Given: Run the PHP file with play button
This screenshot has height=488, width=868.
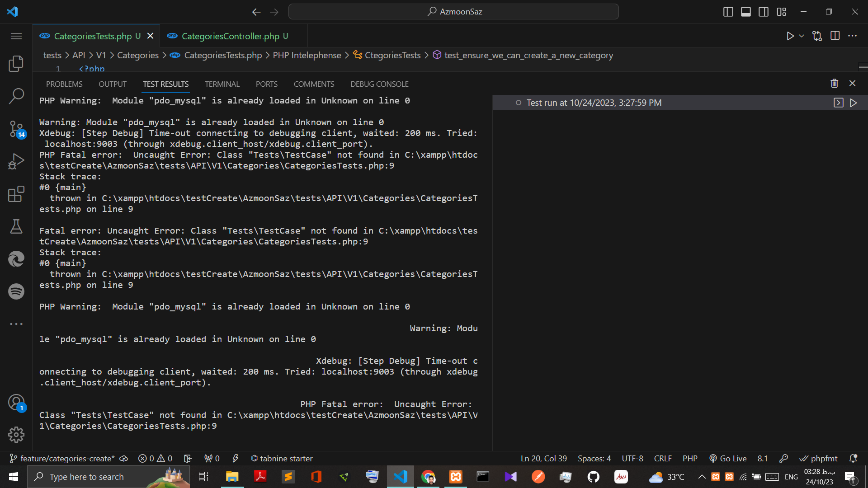Looking at the screenshot, I should coord(790,36).
